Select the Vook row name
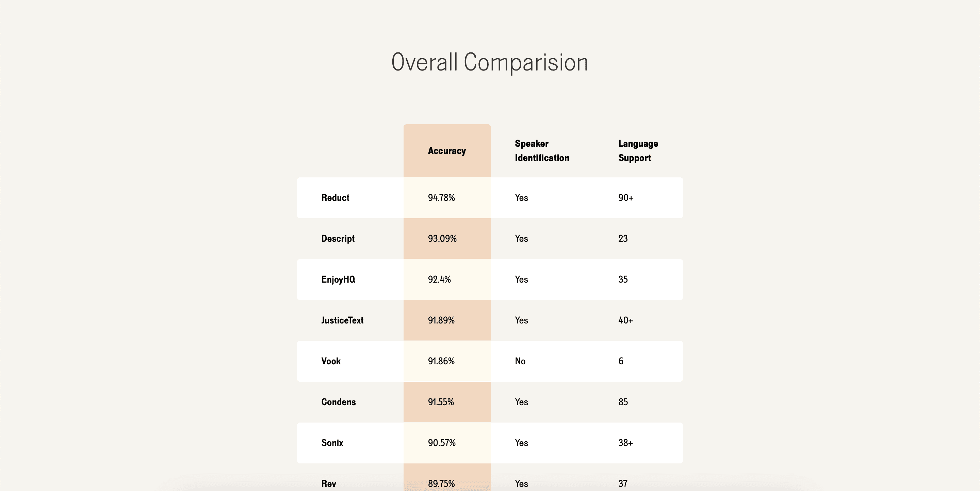 [x=331, y=361]
